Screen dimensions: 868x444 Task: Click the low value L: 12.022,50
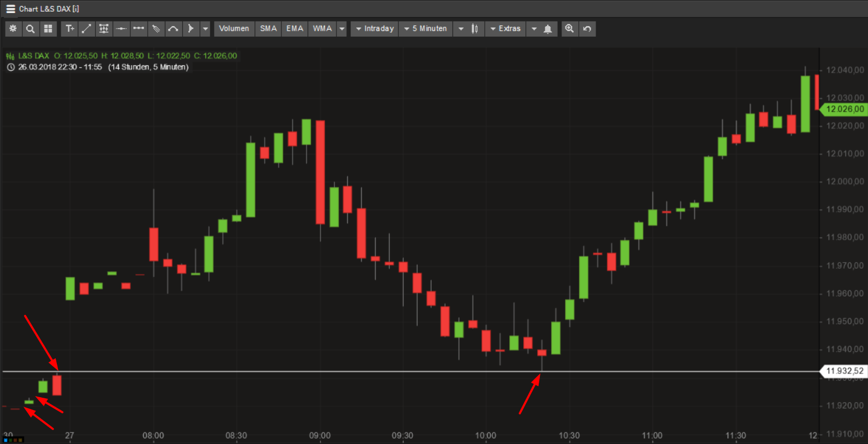168,56
